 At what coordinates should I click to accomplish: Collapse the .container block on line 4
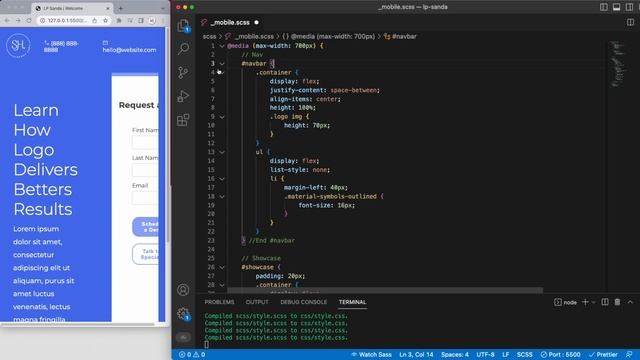222,73
